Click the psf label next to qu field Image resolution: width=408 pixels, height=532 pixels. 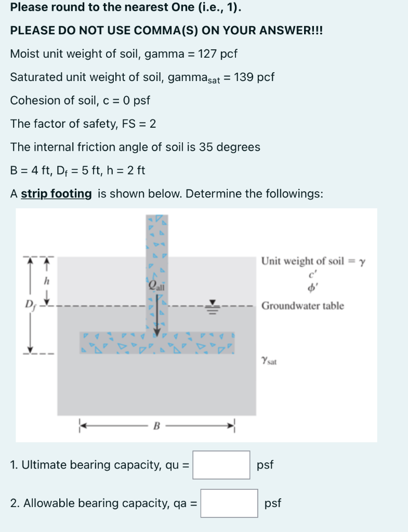pyautogui.click(x=265, y=465)
